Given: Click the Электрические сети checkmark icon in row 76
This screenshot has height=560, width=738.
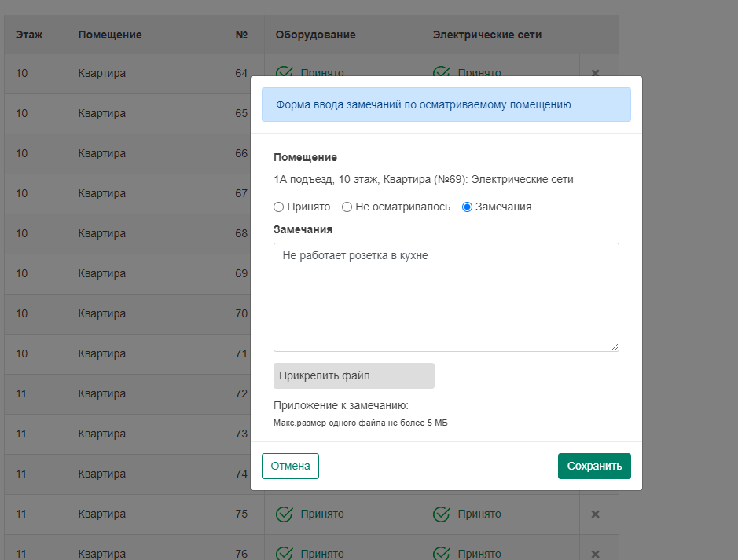Looking at the screenshot, I should click(x=442, y=553).
